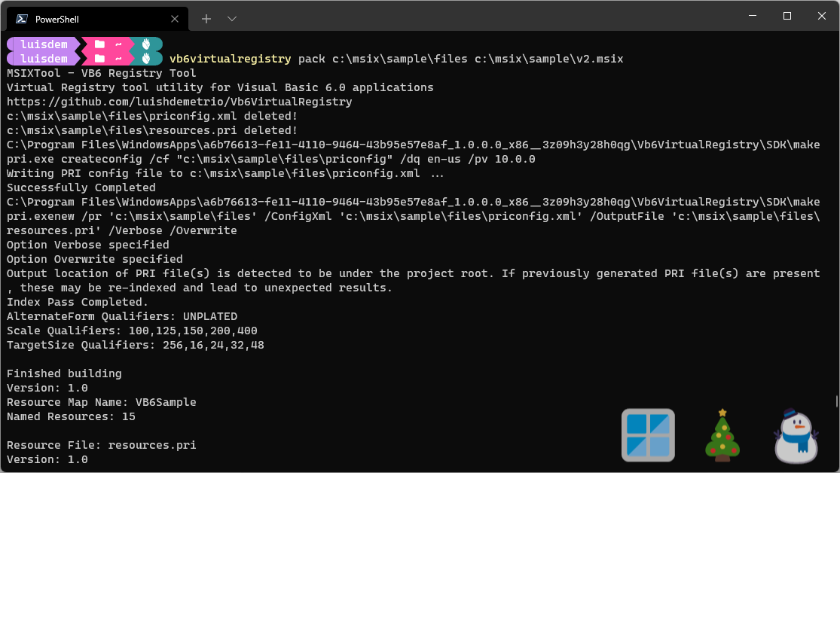Click the luisdem prompt segment on command line
Image resolution: width=840 pixels, height=637 pixels.
pos(44,59)
